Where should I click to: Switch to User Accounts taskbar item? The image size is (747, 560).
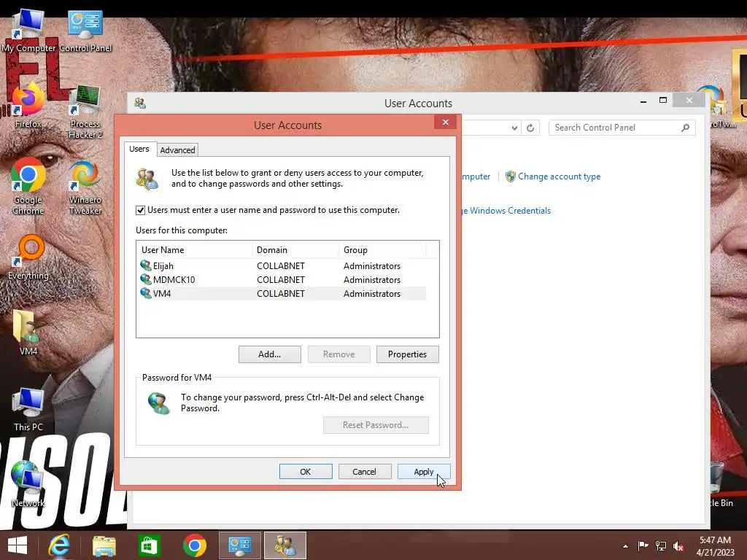[x=285, y=545]
